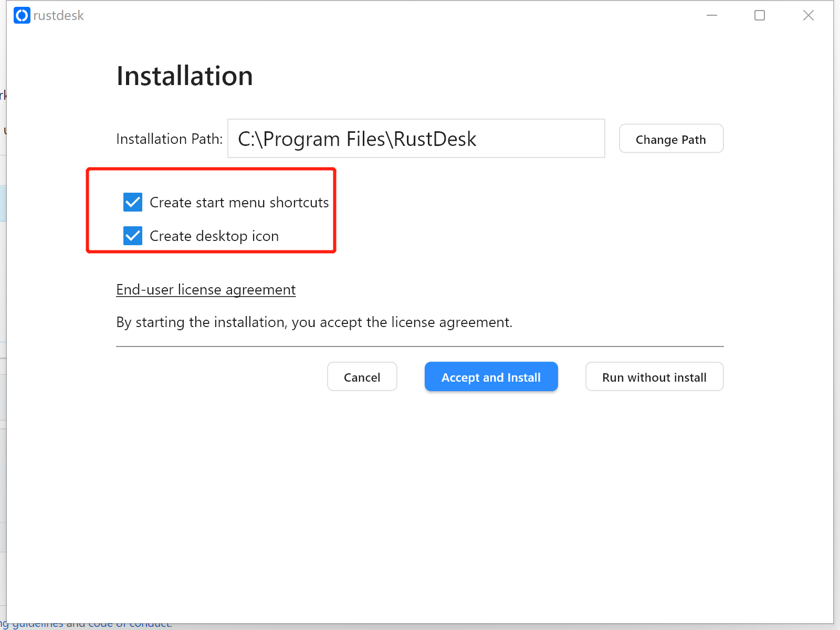Cancel the installation
Image resolution: width=840 pixels, height=630 pixels.
click(362, 376)
